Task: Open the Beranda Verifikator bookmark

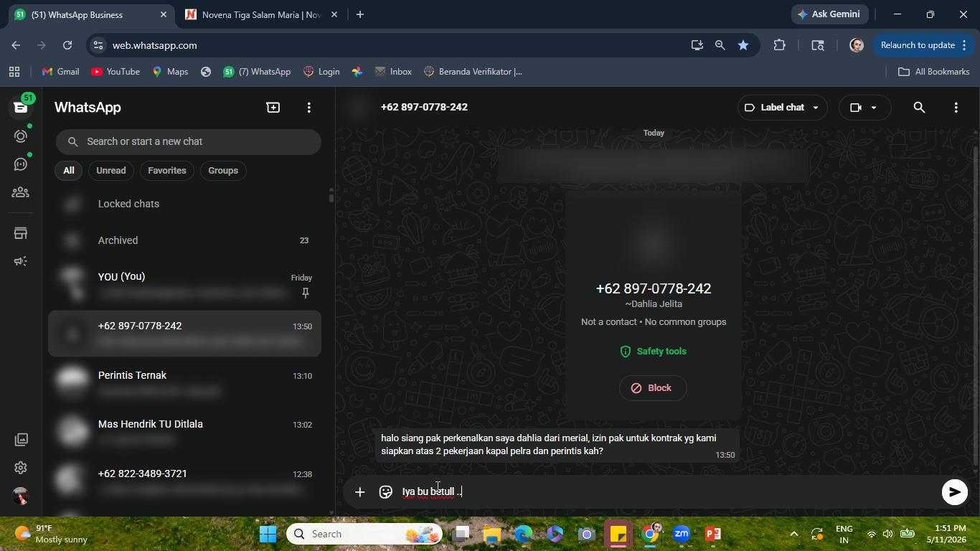Action: 473,72
